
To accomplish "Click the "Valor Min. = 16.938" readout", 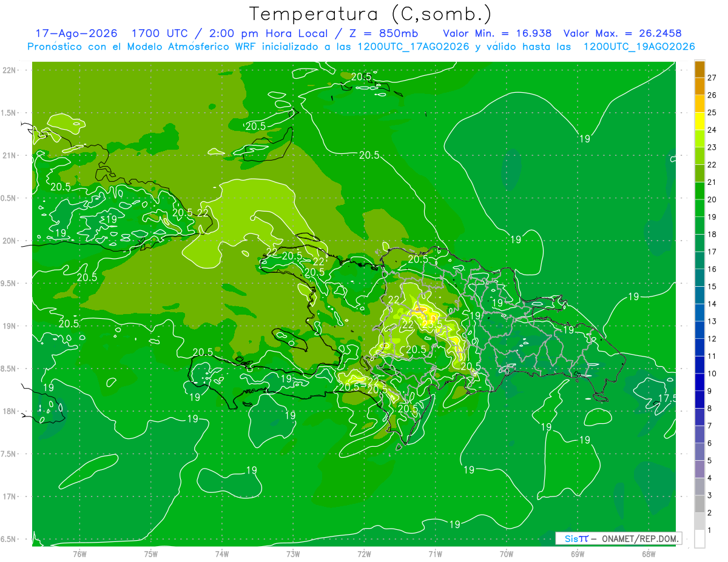I will coord(497,33).
